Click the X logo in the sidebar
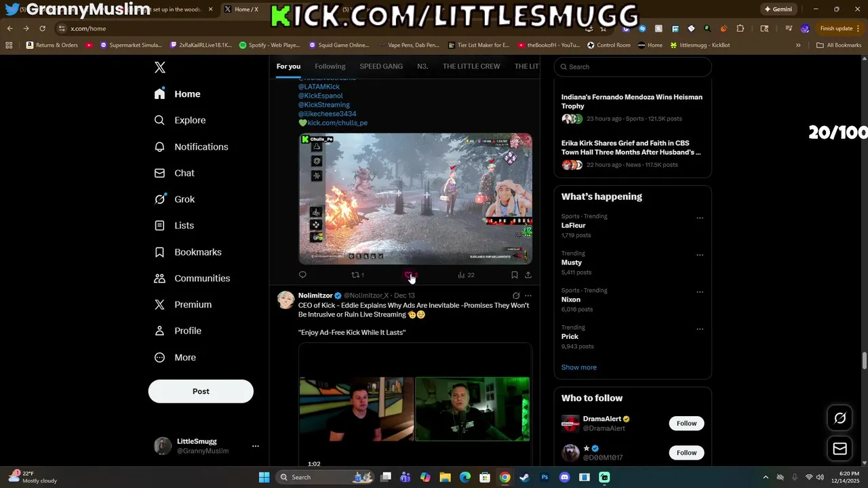 (x=160, y=67)
